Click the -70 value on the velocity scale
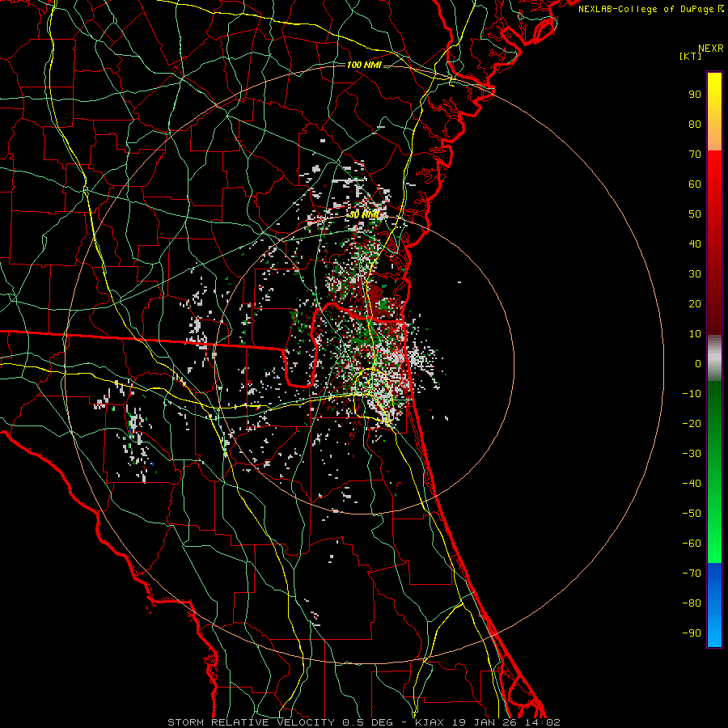Image resolution: width=728 pixels, height=728 pixels. (692, 574)
